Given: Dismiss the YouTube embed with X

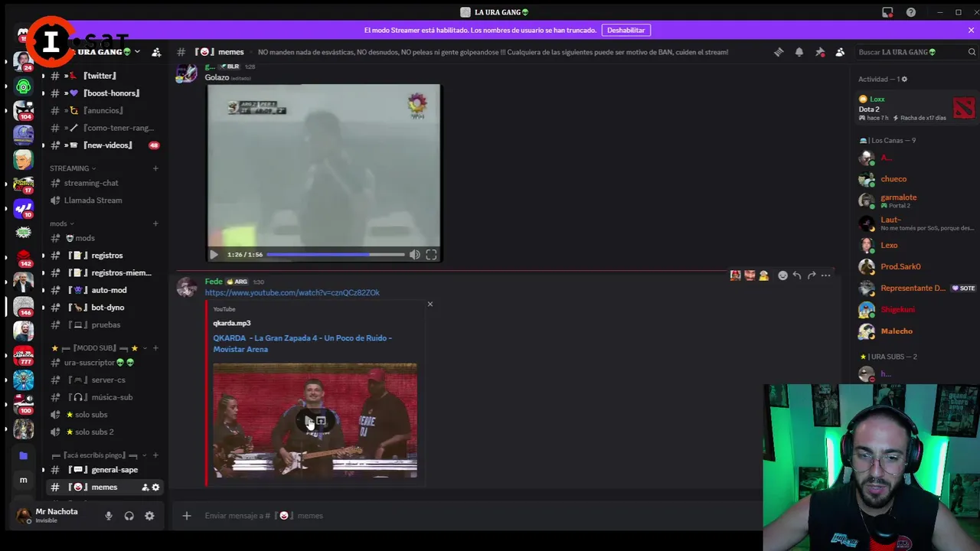Looking at the screenshot, I should click(x=430, y=305).
